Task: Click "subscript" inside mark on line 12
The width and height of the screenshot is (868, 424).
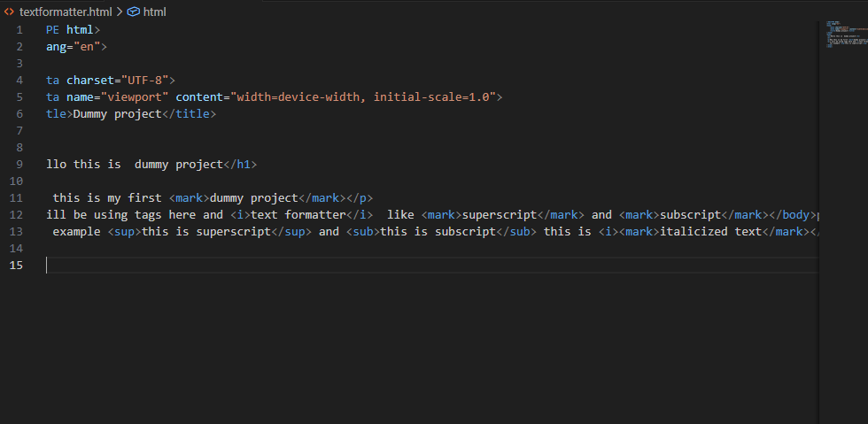Action: [690, 215]
